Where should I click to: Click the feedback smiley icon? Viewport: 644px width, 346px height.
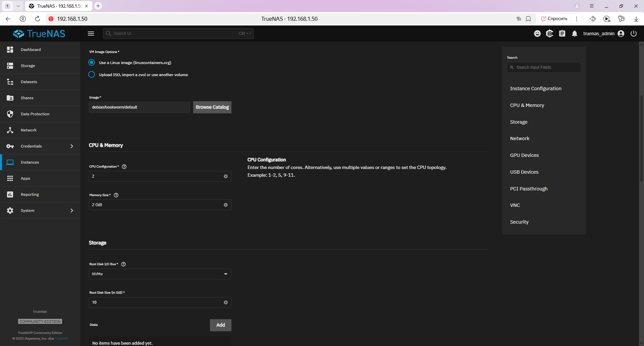coord(537,34)
